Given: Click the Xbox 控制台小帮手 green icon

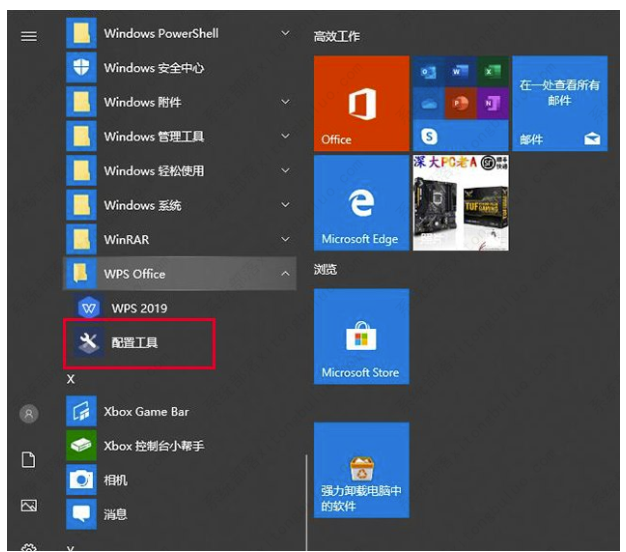Looking at the screenshot, I should (81, 445).
